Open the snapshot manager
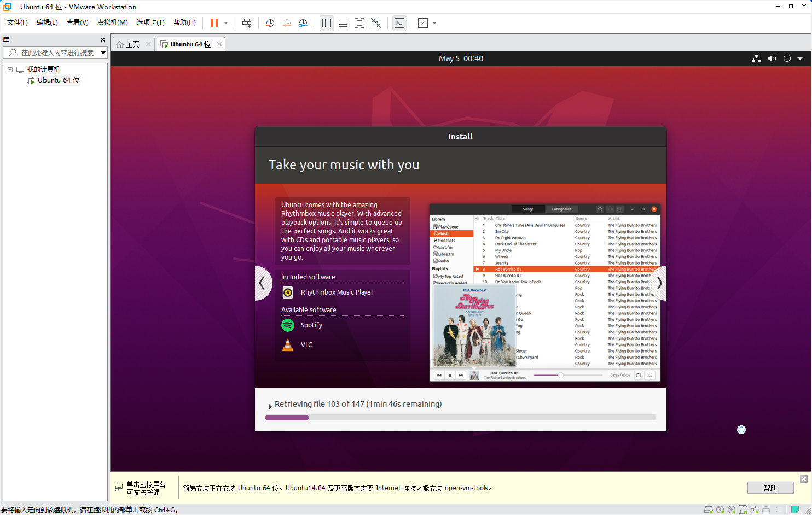Image resolution: width=812 pixels, height=515 pixels. tap(303, 23)
